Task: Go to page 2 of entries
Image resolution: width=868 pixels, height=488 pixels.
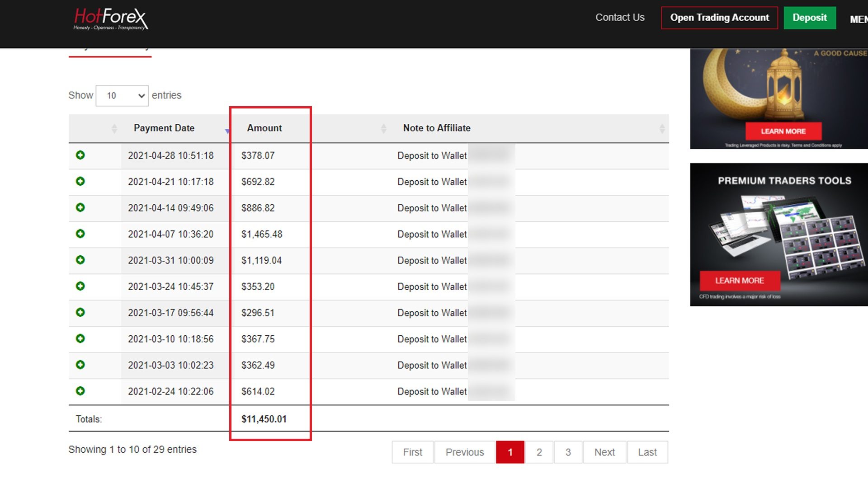Action: 539,452
